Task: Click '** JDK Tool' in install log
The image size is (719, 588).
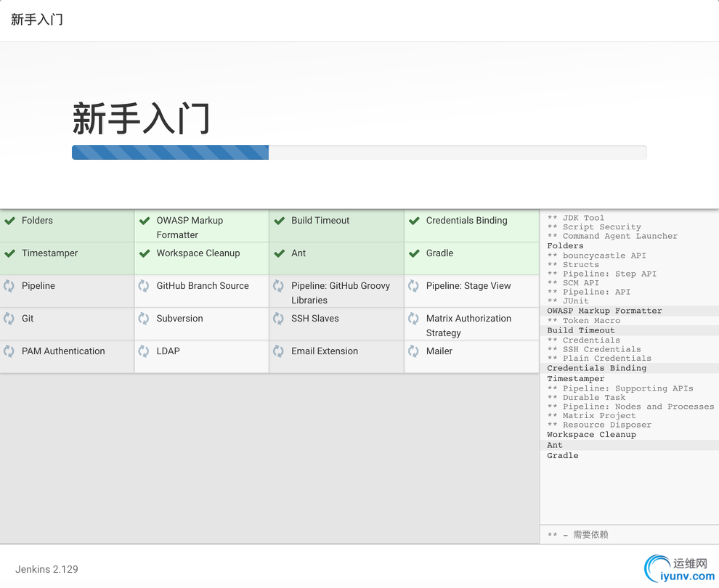Action: click(575, 218)
